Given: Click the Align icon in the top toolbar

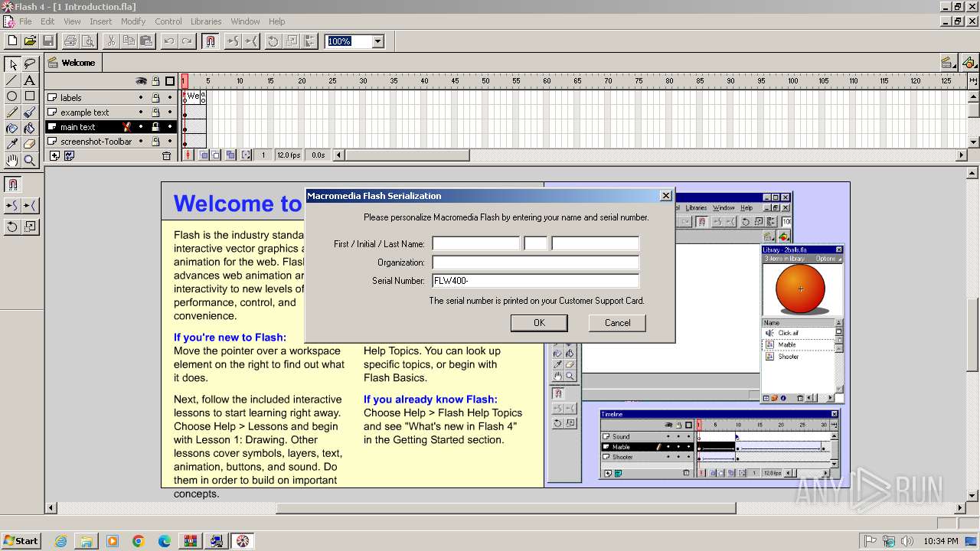Looking at the screenshot, I should coord(310,41).
